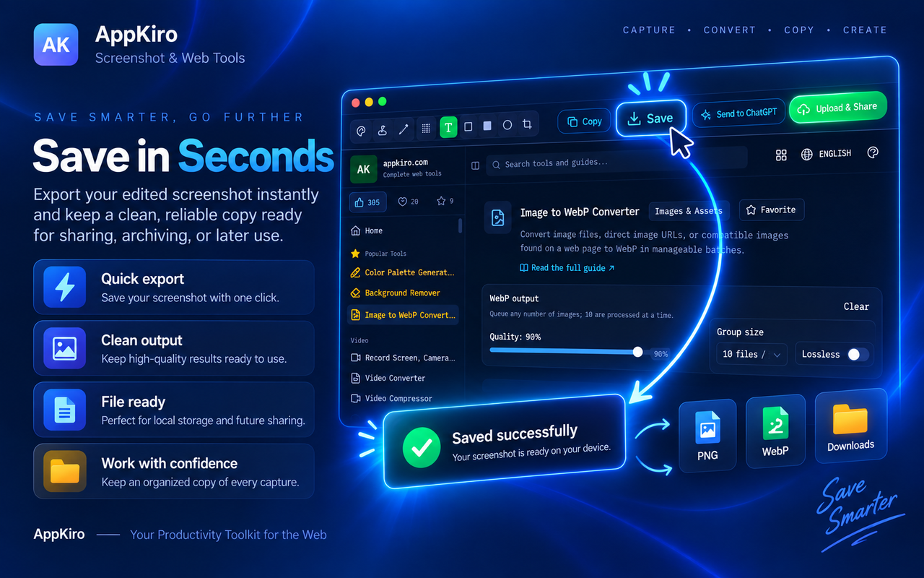The height and width of the screenshot is (578, 924).
Task: Click the Images & Assets tag
Action: 689,211
